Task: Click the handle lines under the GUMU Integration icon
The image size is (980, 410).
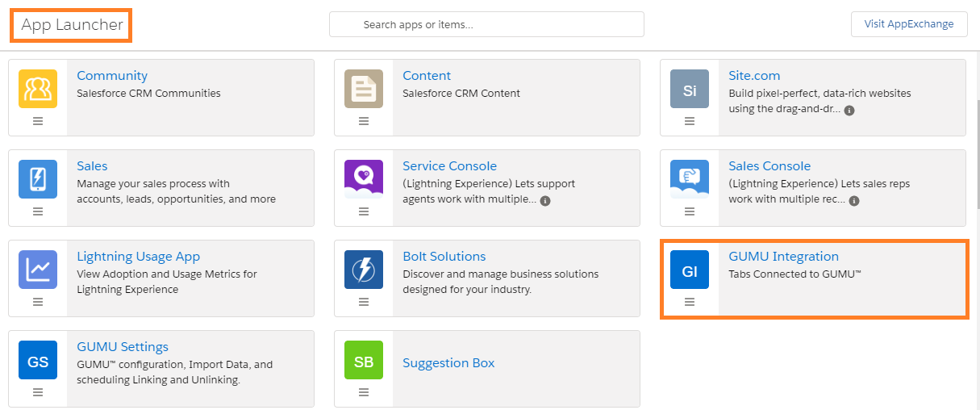Action: pyautogui.click(x=690, y=302)
